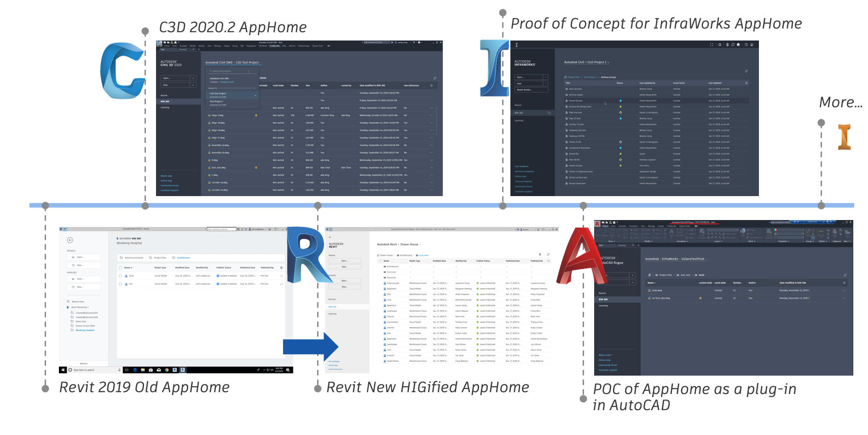Expand the first dropdown arrow in AutoCAD sidebar

pos(632,275)
